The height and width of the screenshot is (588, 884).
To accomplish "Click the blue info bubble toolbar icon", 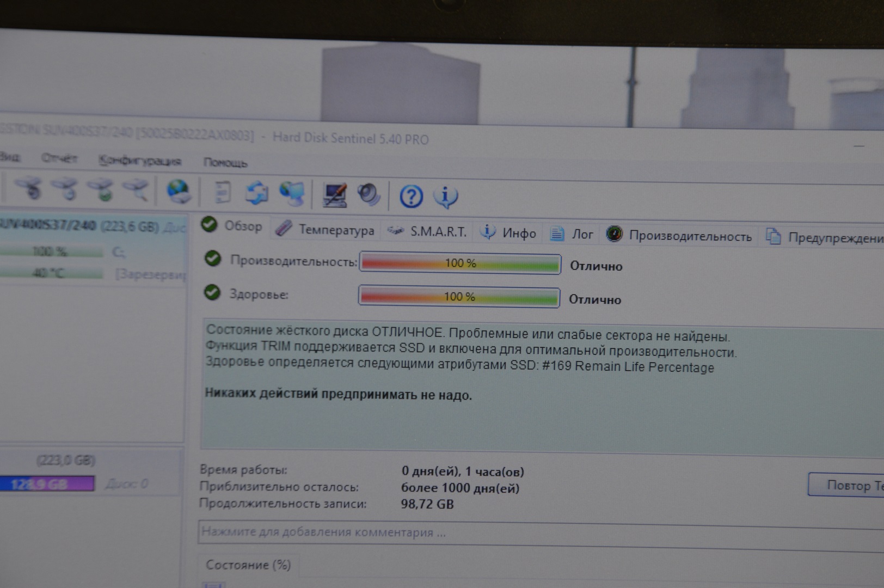I will point(446,197).
